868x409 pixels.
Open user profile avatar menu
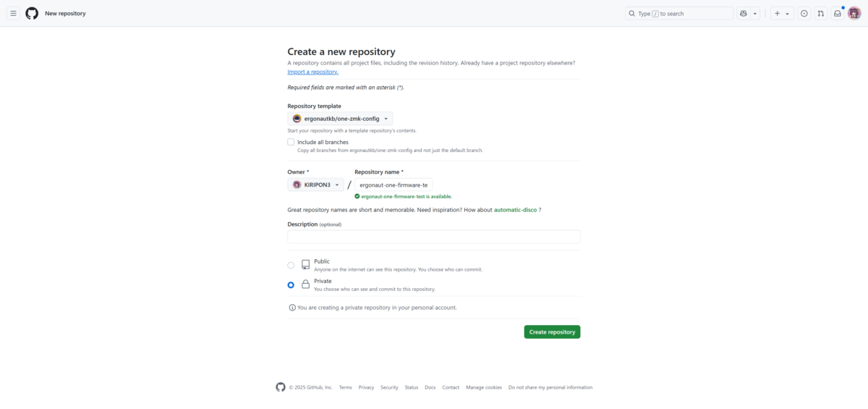[854, 13]
